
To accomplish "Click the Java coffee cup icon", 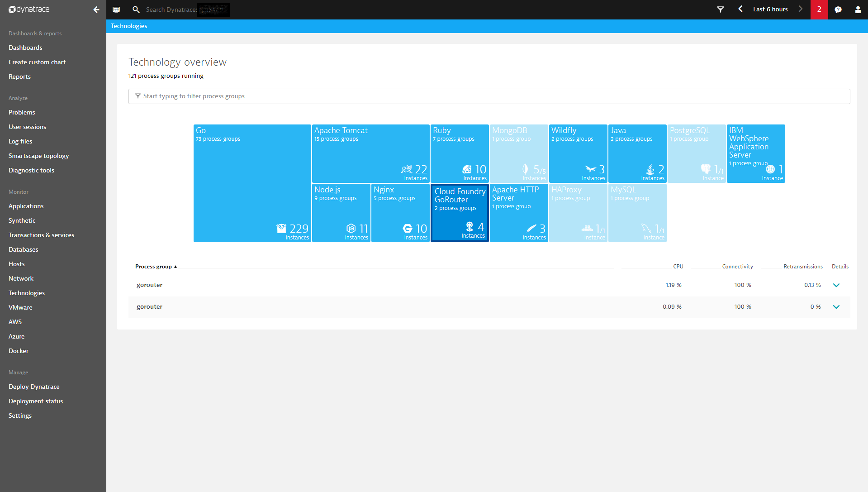I will click(x=650, y=169).
